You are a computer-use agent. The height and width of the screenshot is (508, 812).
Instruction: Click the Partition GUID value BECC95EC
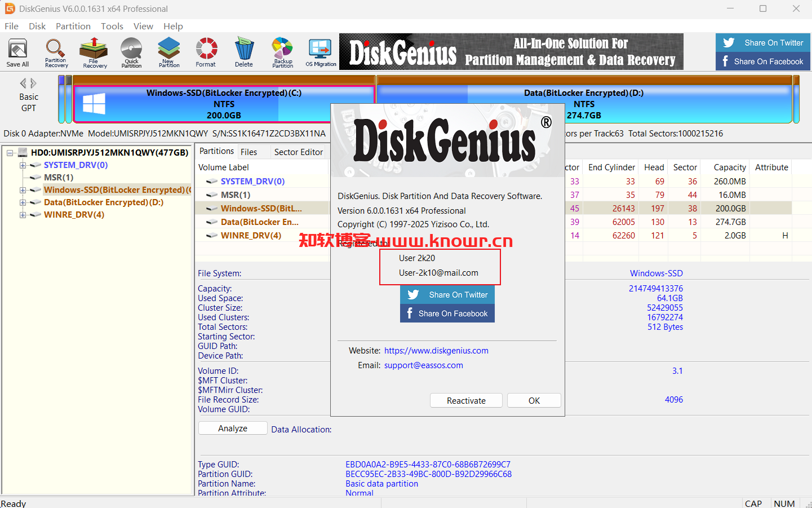pyautogui.click(x=428, y=474)
